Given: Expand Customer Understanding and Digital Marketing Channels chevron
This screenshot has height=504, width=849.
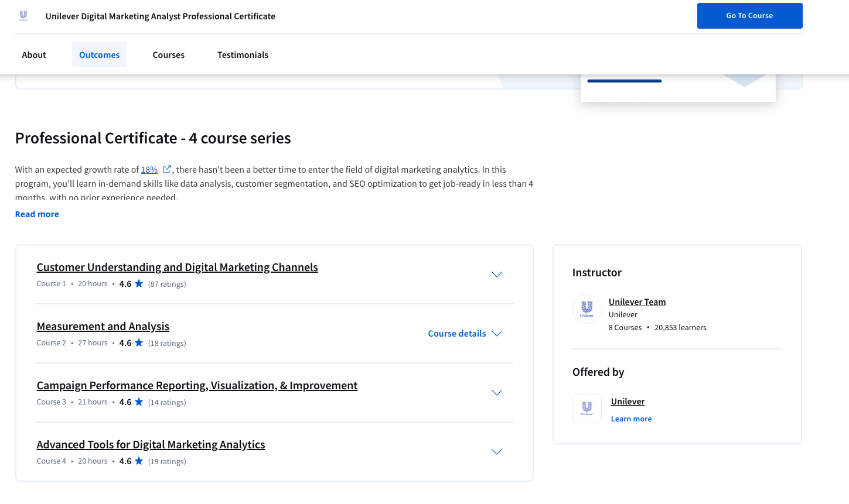Looking at the screenshot, I should pyautogui.click(x=496, y=275).
